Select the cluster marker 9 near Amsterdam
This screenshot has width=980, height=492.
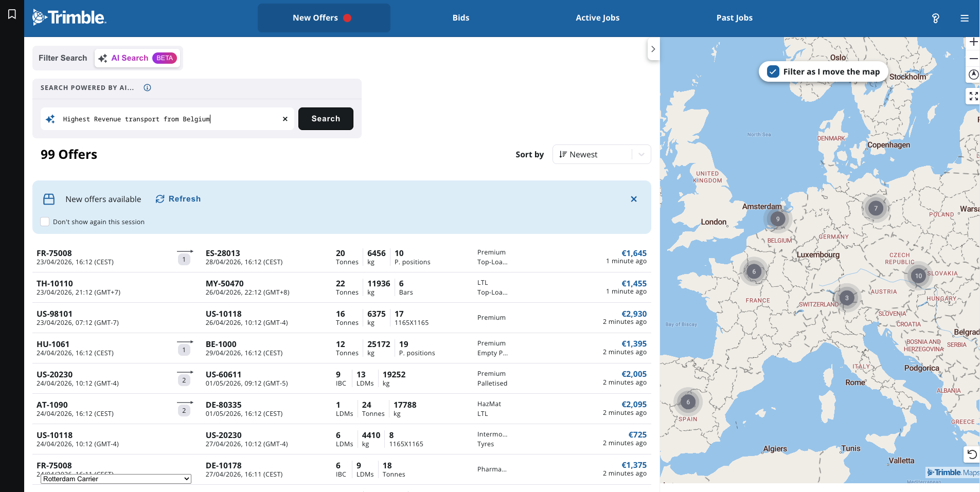tap(777, 219)
